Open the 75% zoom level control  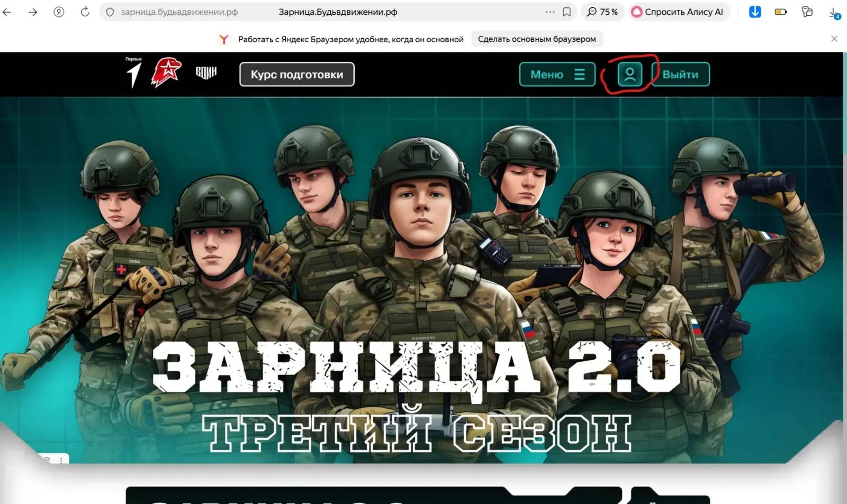[602, 12]
